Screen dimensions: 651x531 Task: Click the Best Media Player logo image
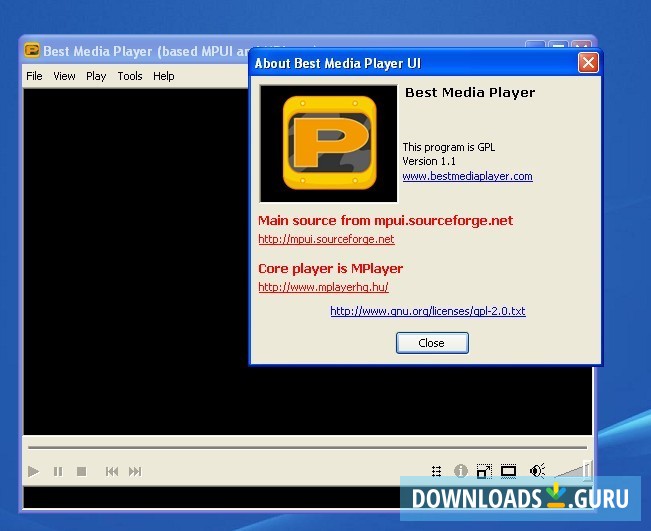(328, 144)
